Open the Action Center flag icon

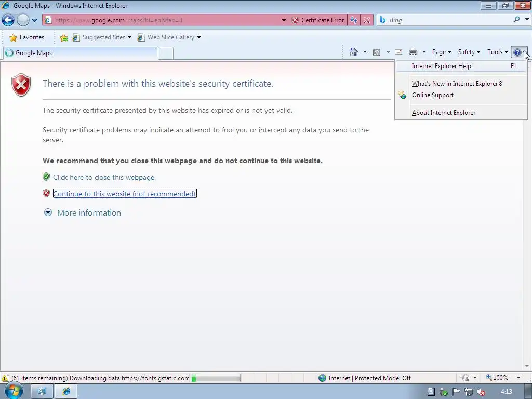[456, 392]
